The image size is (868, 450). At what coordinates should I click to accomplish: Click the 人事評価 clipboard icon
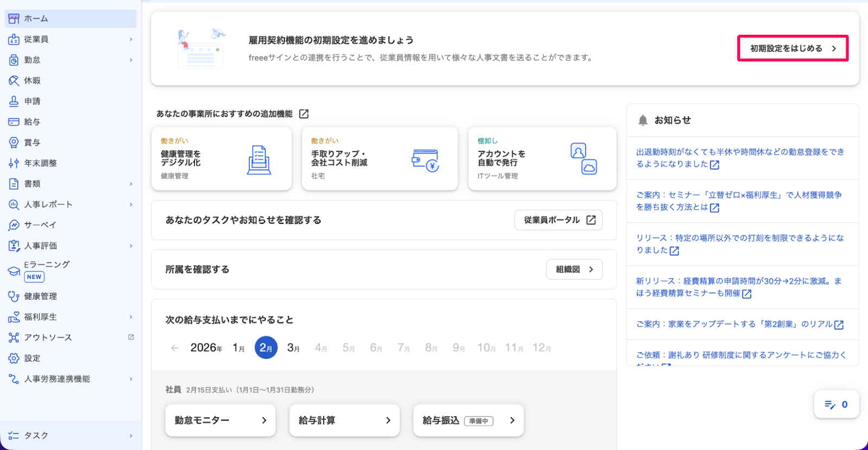(x=14, y=246)
